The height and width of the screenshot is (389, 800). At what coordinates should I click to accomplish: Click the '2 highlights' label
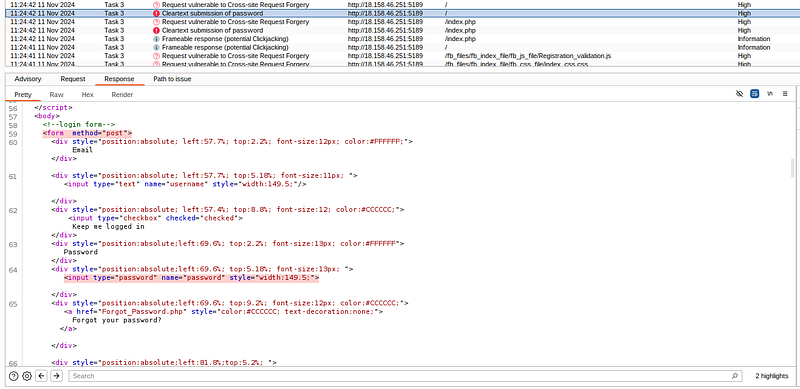(772, 376)
